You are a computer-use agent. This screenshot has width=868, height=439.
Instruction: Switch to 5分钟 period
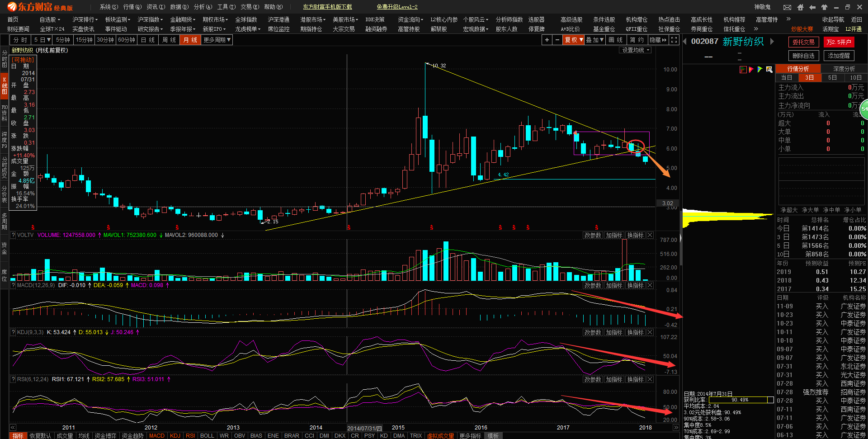tap(63, 40)
